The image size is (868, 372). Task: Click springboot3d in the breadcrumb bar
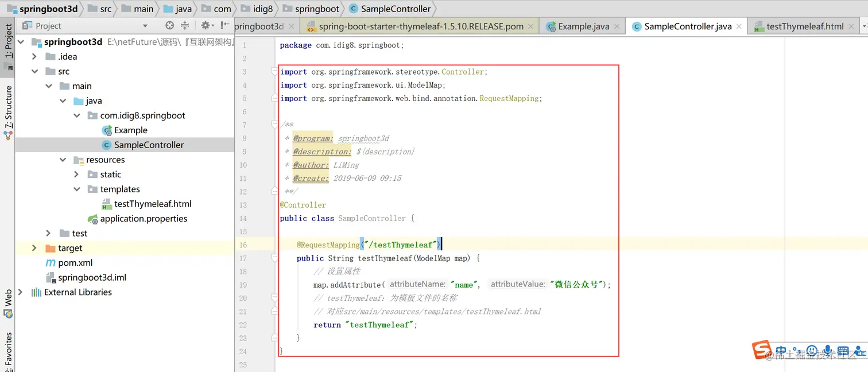click(48, 9)
